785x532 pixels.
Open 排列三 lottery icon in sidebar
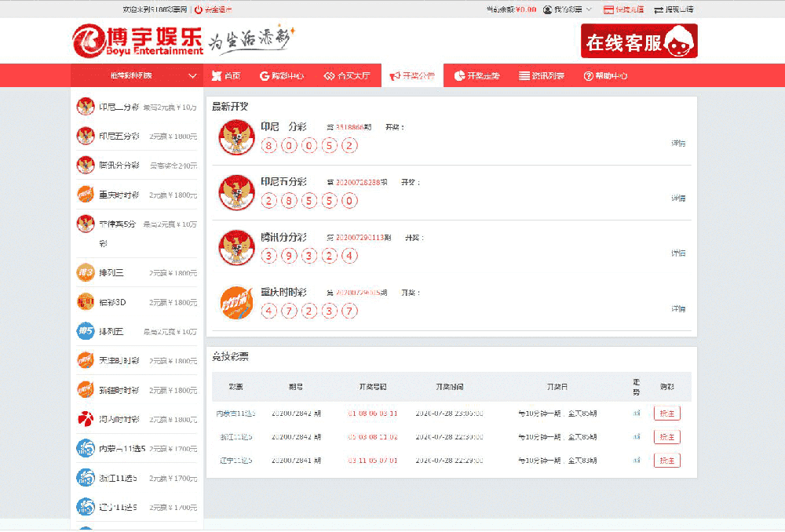86,272
